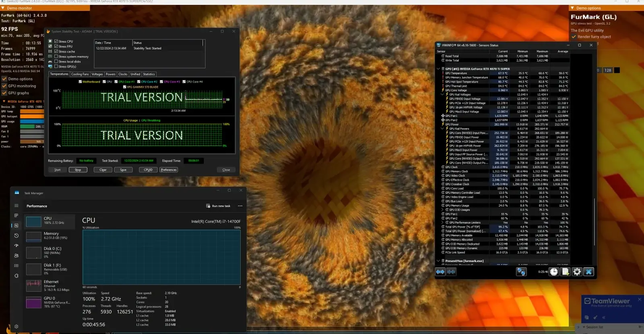Image resolution: width=644 pixels, height=334 pixels.
Task: Collapse GPU Power subtree in HWiNFO
Action: pyautogui.click(x=442, y=129)
